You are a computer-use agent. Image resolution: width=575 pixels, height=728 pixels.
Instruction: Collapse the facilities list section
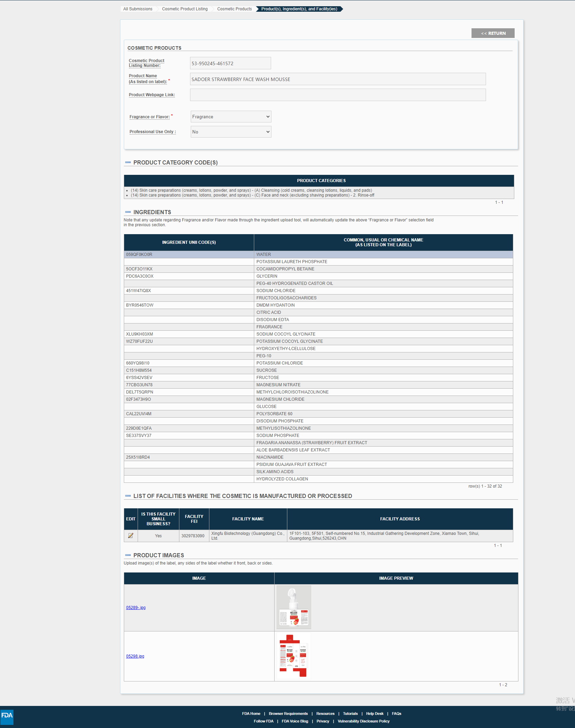point(128,496)
